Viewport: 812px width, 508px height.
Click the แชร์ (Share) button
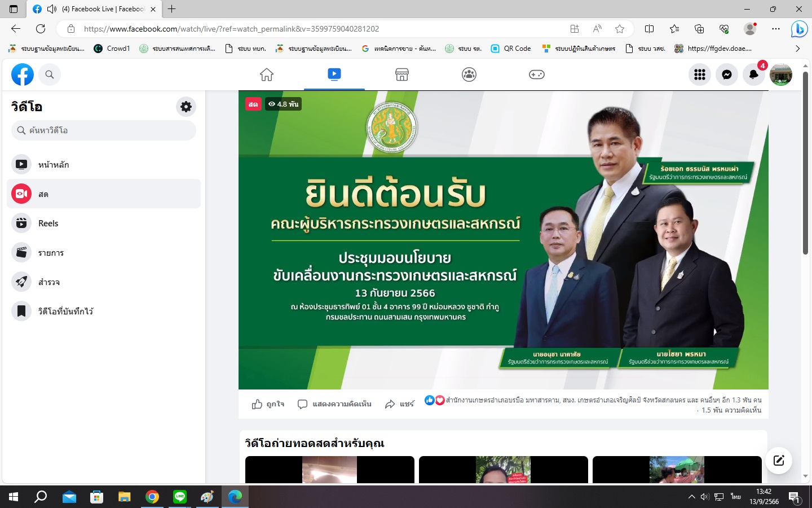click(x=399, y=404)
